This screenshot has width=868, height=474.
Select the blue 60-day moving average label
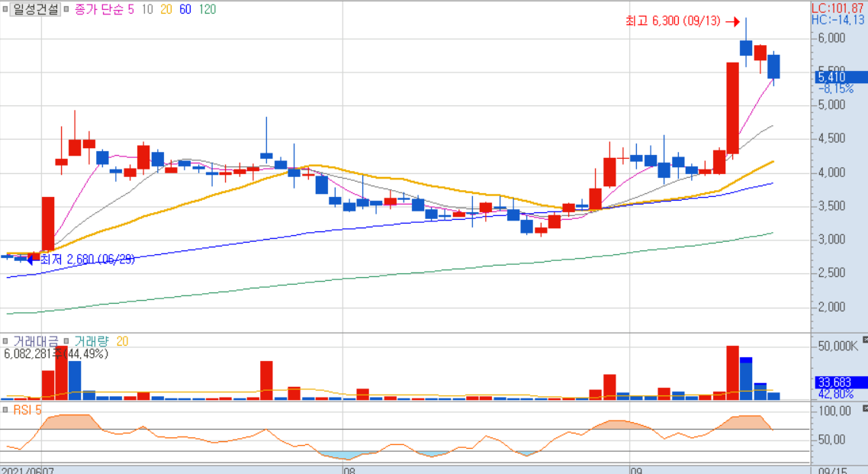point(185,9)
